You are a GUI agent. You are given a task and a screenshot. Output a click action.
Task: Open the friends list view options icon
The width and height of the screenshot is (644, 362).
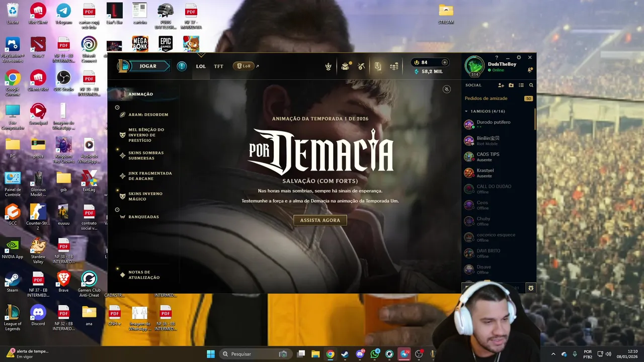521,85
